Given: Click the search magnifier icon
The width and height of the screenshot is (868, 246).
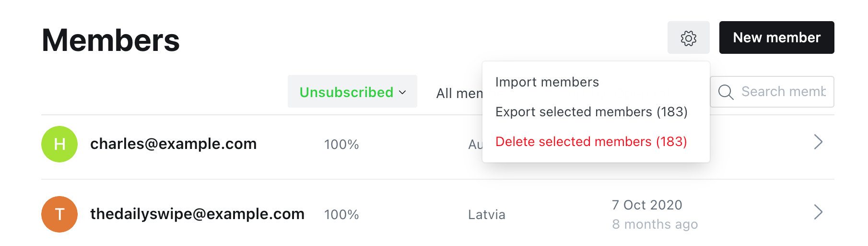Looking at the screenshot, I should point(726,92).
